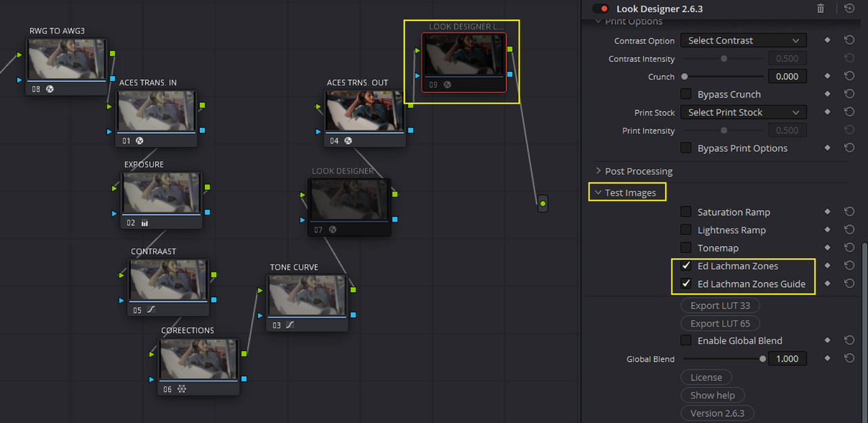Click the Look Designer panel vertical scrollbar
868x423 pixels.
[x=864, y=332]
